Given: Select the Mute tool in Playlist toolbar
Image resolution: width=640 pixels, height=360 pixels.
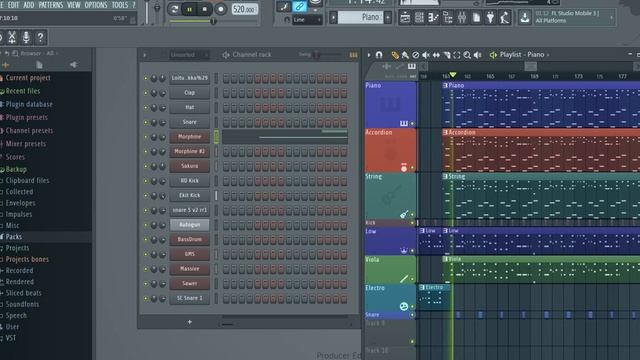Looking at the screenshot, I should click(426, 55).
